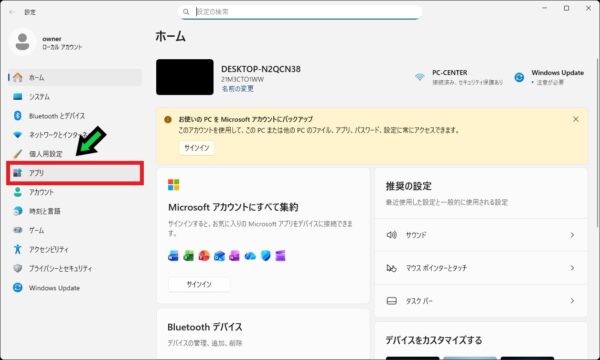Open Bluetooth とデバイス settings
Screen dimensions: 600x360
(x=75, y=116)
